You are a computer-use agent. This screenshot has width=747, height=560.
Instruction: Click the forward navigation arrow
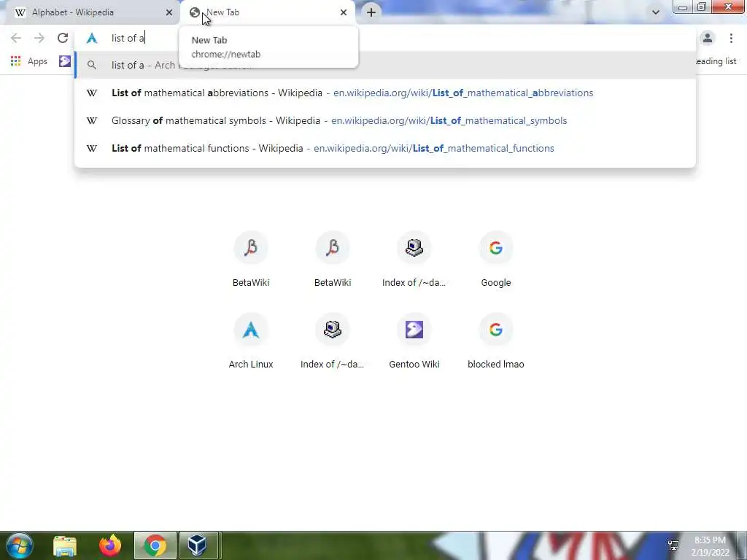(39, 38)
